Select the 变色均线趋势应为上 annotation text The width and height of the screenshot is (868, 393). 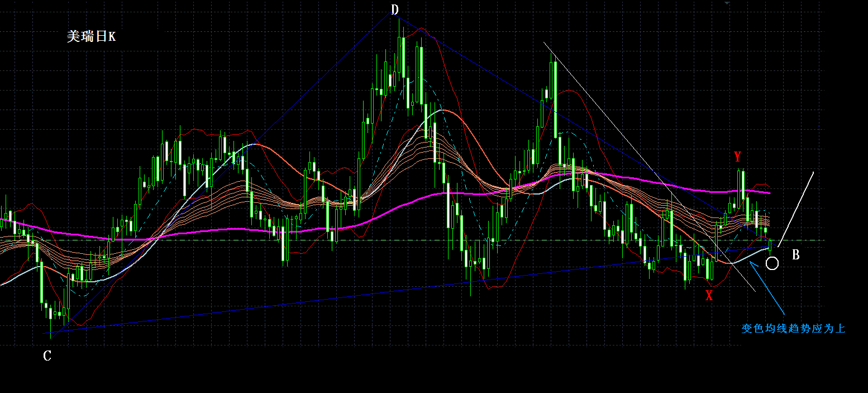[793, 329]
